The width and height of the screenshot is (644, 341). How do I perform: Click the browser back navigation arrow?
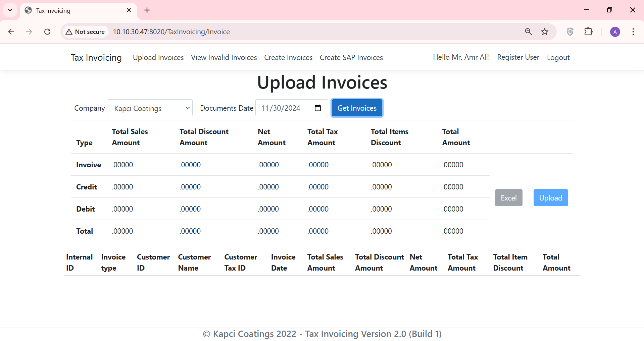pyautogui.click(x=11, y=32)
